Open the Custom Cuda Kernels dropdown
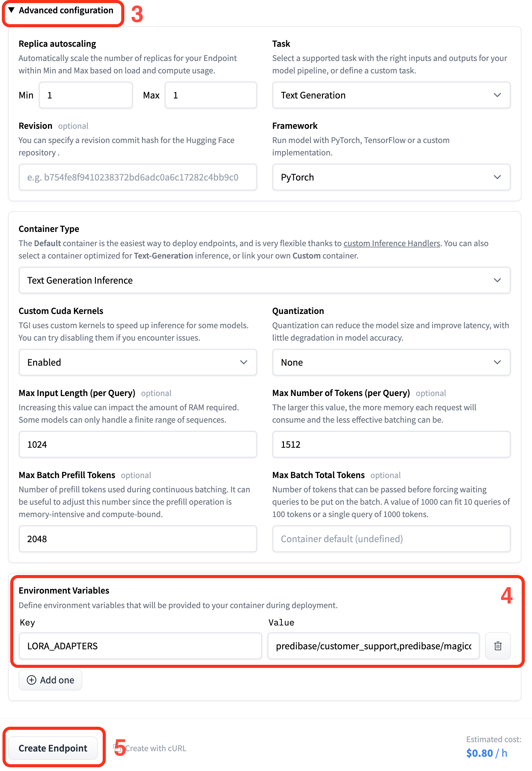The image size is (532, 771). pyautogui.click(x=137, y=362)
